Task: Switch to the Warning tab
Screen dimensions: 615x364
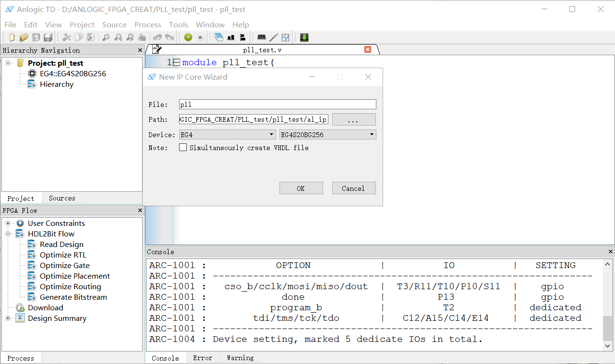Action: pyautogui.click(x=240, y=358)
